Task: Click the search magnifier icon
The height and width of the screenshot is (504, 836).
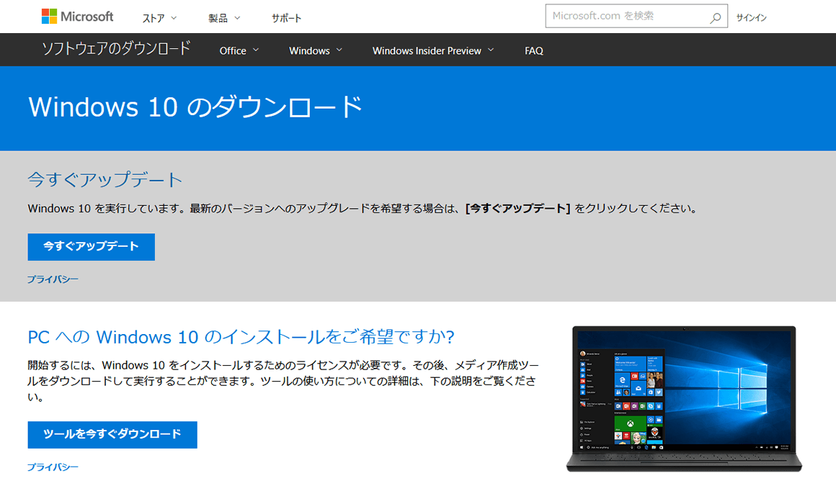Action: (x=716, y=16)
